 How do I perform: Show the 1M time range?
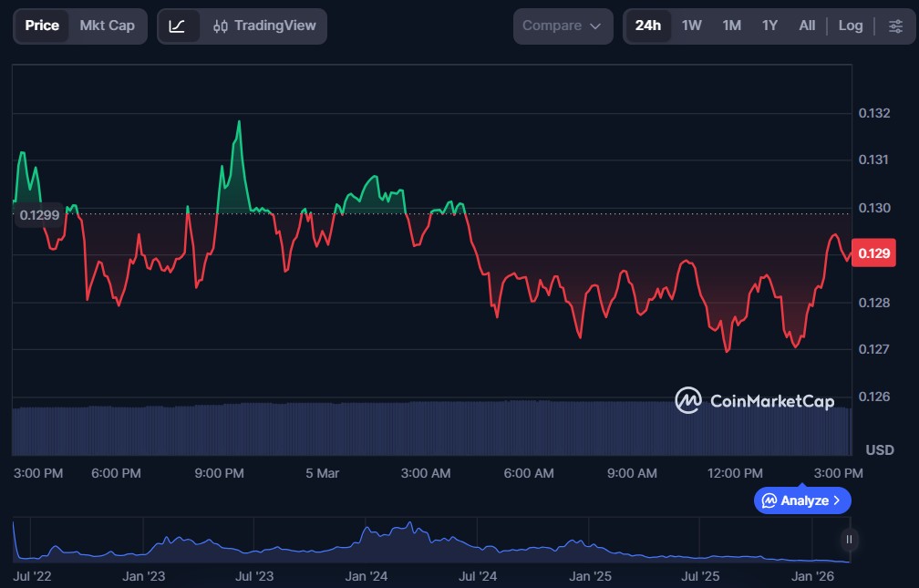(x=731, y=26)
